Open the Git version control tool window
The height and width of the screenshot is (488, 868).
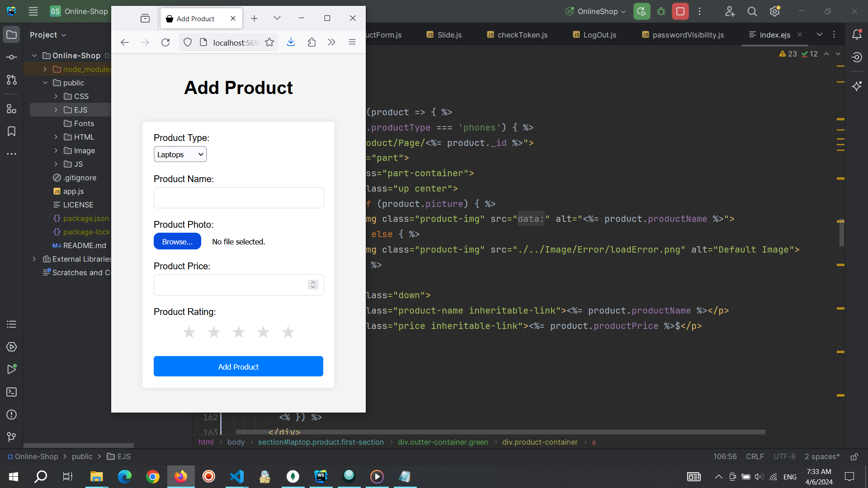[12, 437]
